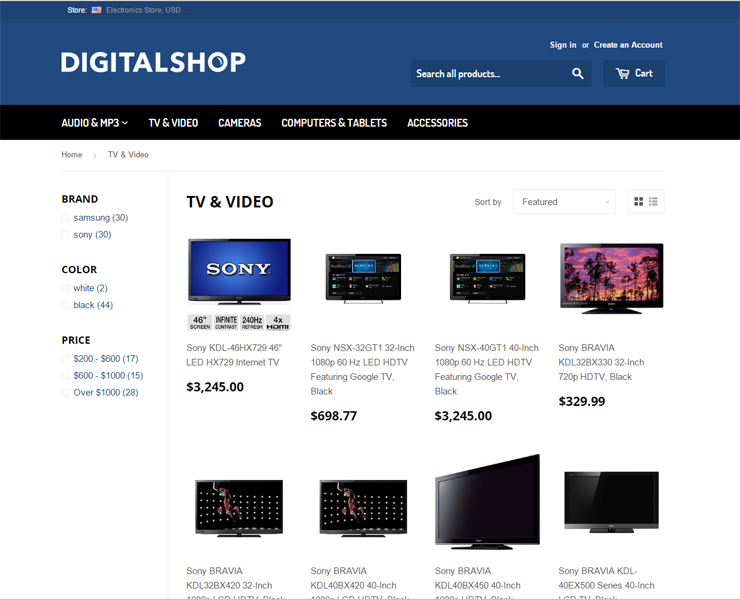Switch to list view layout
Viewport: 740px width, 600px height.
pyautogui.click(x=653, y=202)
